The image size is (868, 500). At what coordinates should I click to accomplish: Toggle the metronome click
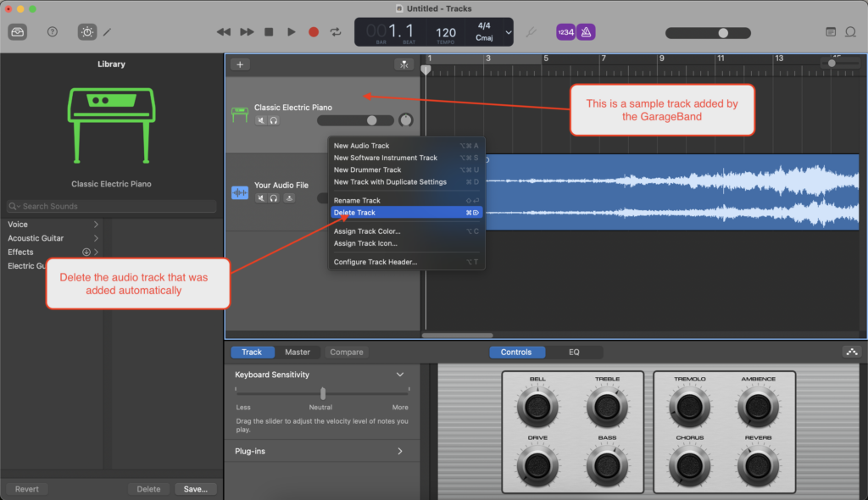(586, 32)
